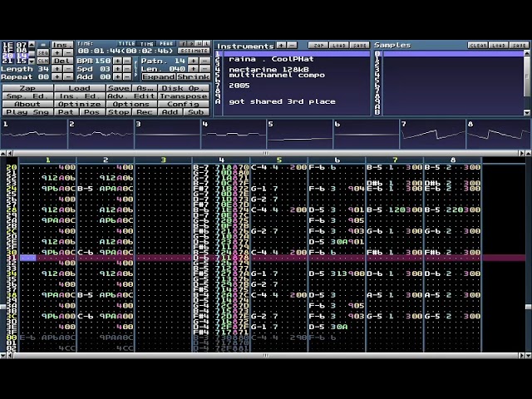Toggle the P option button
The height and width of the screenshot is (399, 532).
(x=190, y=44)
